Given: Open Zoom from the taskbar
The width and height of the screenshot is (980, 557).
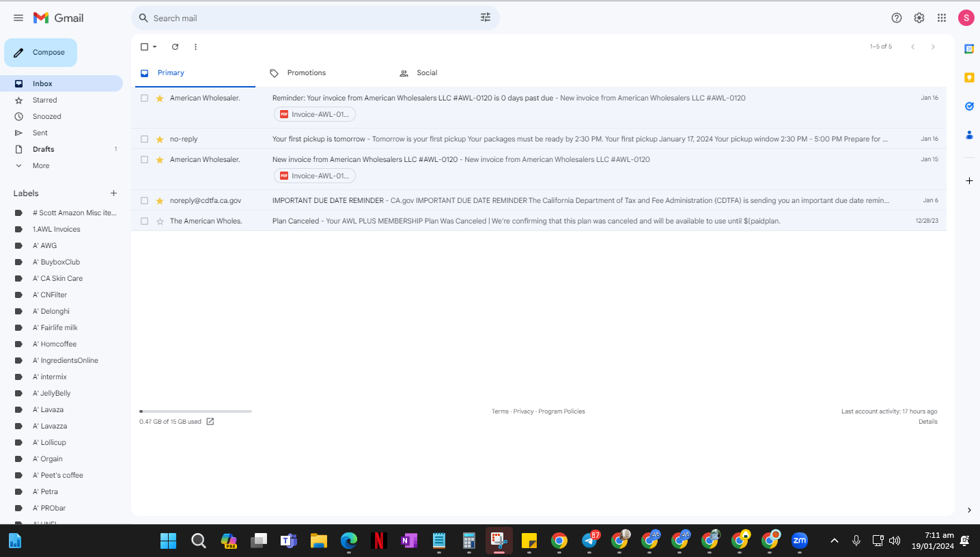Looking at the screenshot, I should [799, 541].
